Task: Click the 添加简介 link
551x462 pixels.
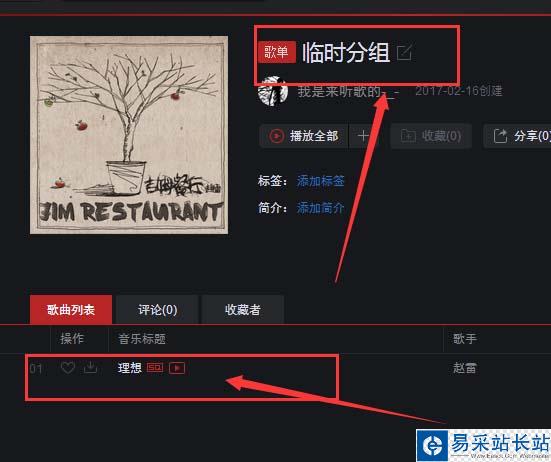Action: coord(320,208)
